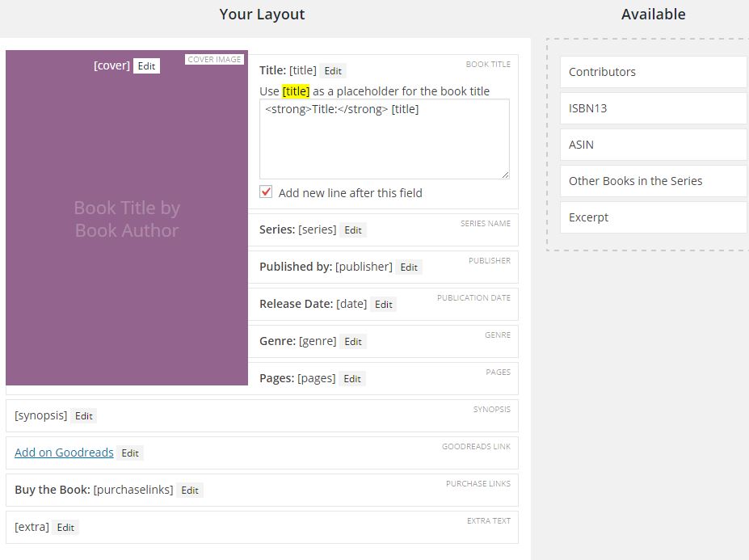Click the 'Pages: [pages]' text
Viewport: 749px width, 560px height.
pos(297,378)
